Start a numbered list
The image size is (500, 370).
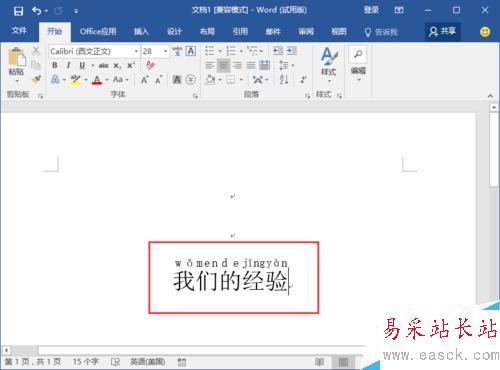point(231,51)
